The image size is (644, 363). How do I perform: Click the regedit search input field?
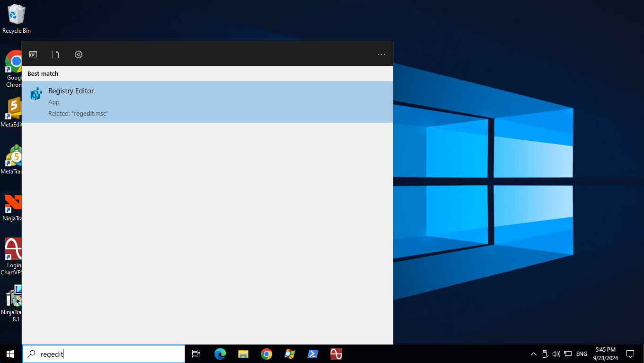pos(109,354)
